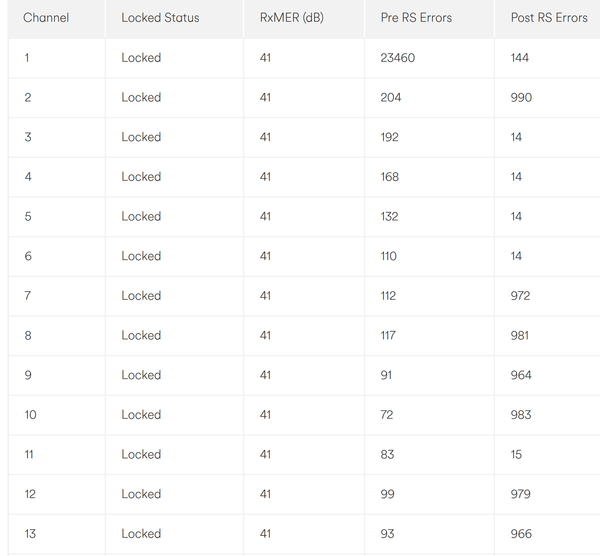600x556 pixels.
Task: Click the Pre RS Errors value 23460
Action: click(398, 58)
